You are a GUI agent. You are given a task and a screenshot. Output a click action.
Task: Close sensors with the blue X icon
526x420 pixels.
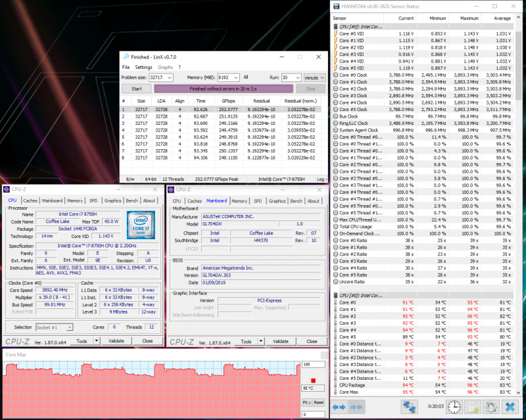[509, 408]
